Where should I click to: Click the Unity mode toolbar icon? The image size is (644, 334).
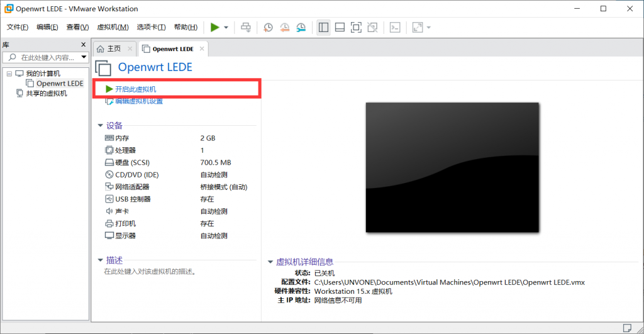(x=372, y=28)
